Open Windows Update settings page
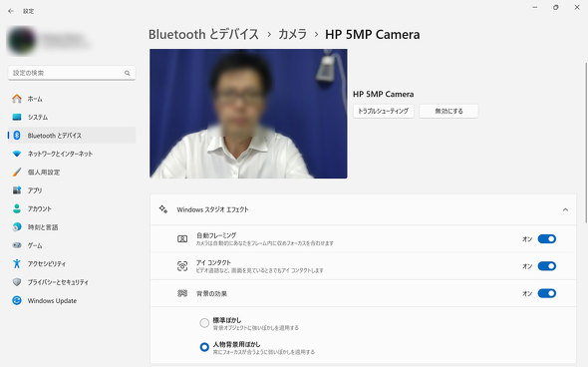The image size is (588, 367). tap(72, 300)
